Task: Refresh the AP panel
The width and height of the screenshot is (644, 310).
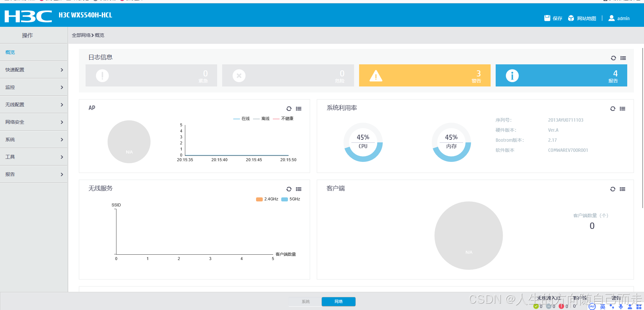Action: point(289,109)
